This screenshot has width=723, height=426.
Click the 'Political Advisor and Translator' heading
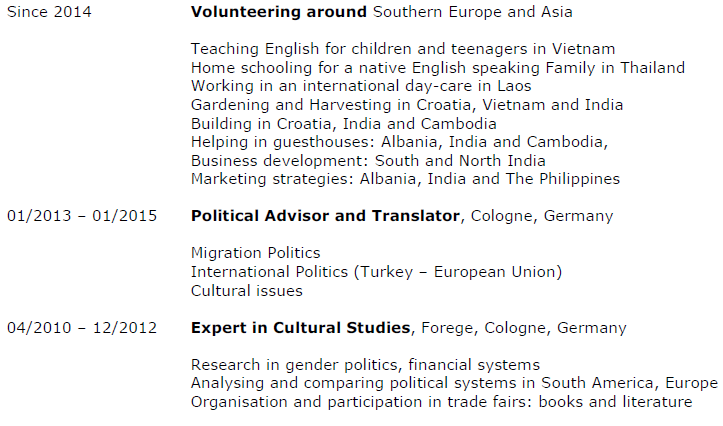[x=325, y=216]
